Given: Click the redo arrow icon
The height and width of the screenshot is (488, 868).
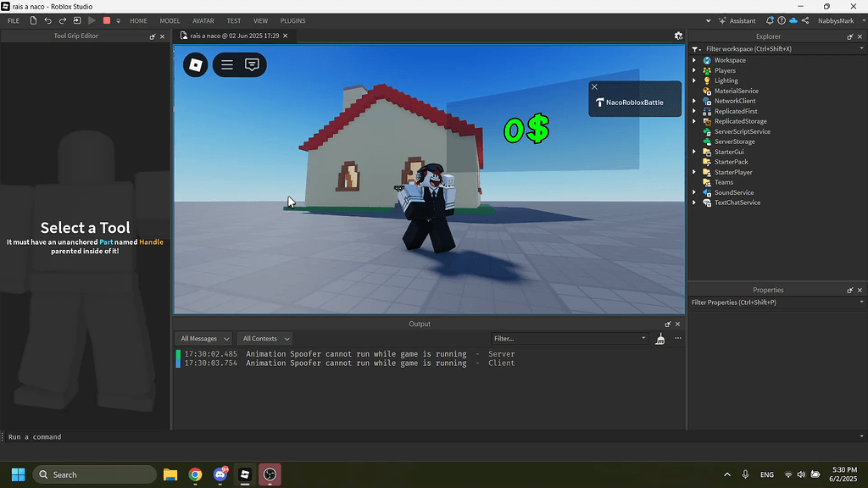Looking at the screenshot, I should [61, 20].
